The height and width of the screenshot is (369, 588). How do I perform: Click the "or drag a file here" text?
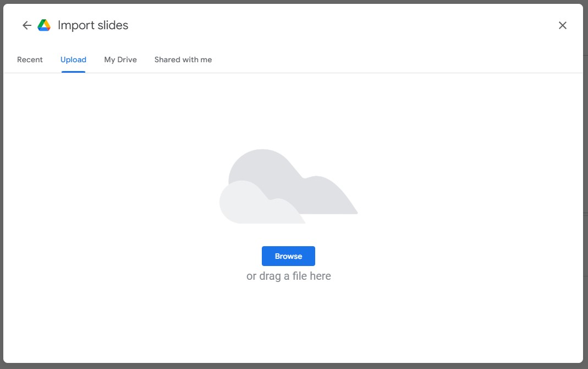pos(288,276)
